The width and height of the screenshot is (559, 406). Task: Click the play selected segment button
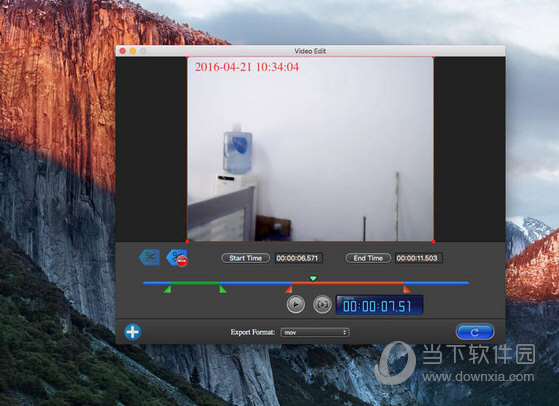322,304
